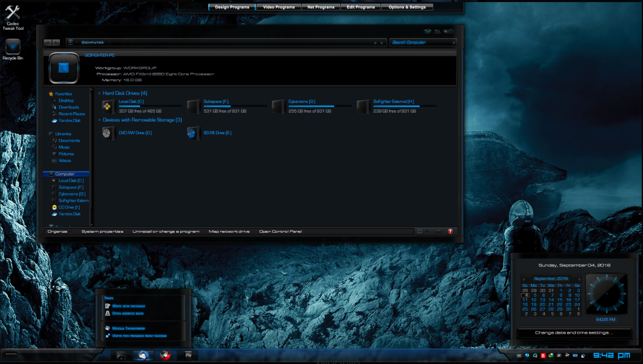The height and width of the screenshot is (364, 643).
Task: Open the DVD RW Drive (D:) icon
Action: click(107, 133)
